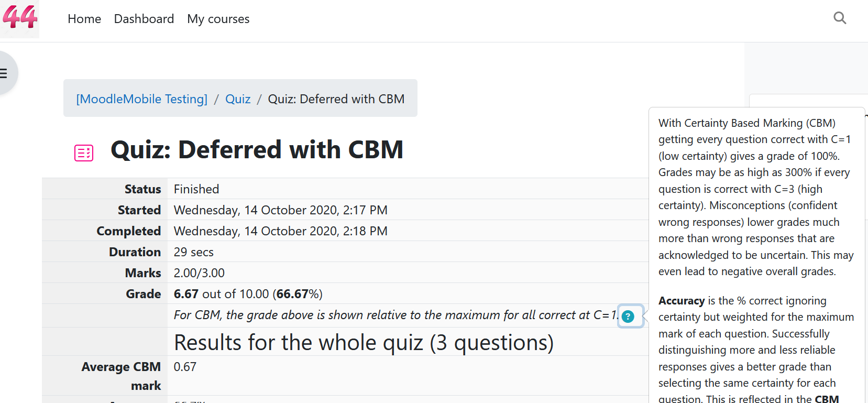Click the Finished status value
The height and width of the screenshot is (403, 868).
(x=196, y=189)
